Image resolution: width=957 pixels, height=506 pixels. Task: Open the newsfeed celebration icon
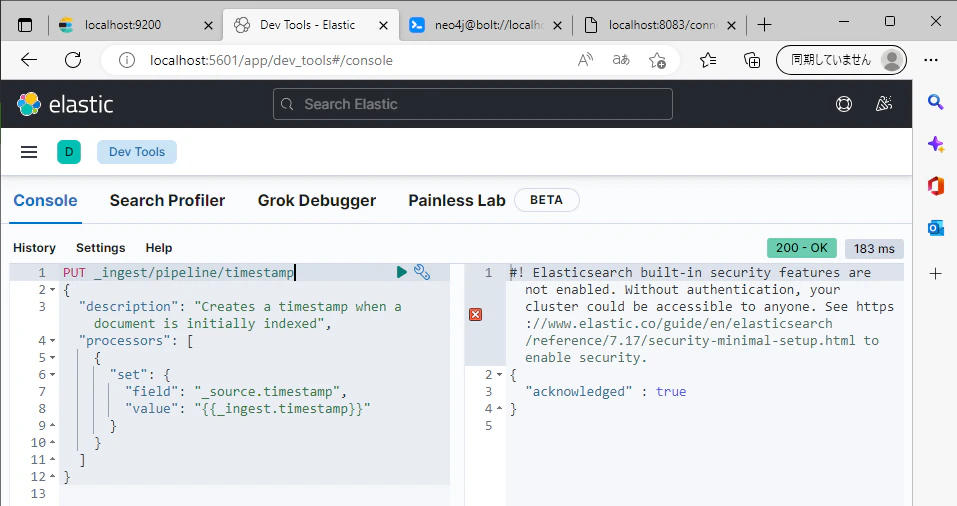(x=883, y=104)
